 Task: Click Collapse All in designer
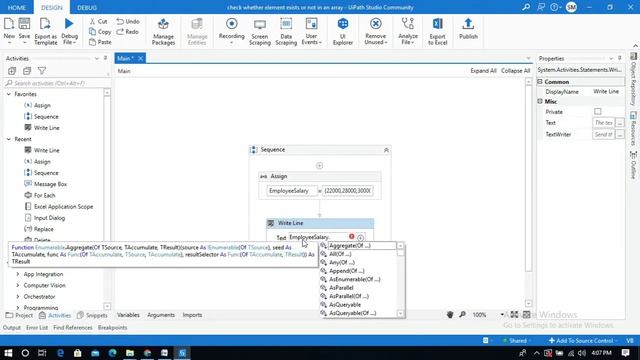tap(516, 71)
